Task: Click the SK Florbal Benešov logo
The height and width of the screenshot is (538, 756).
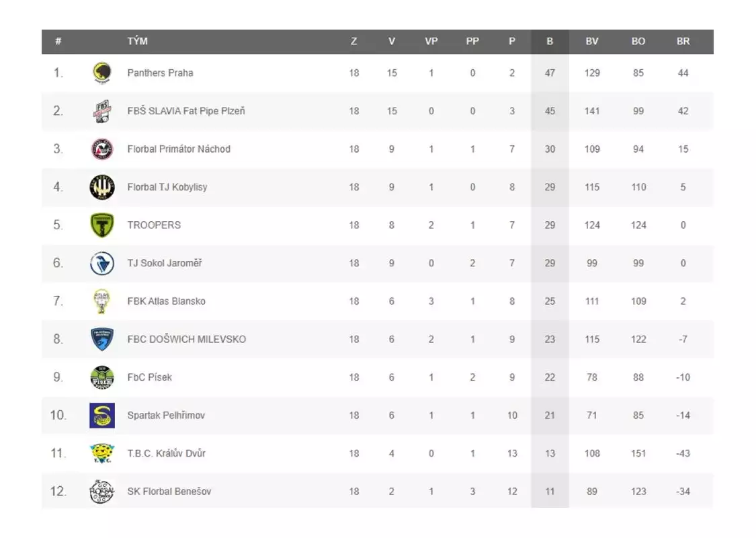Action: (x=102, y=492)
